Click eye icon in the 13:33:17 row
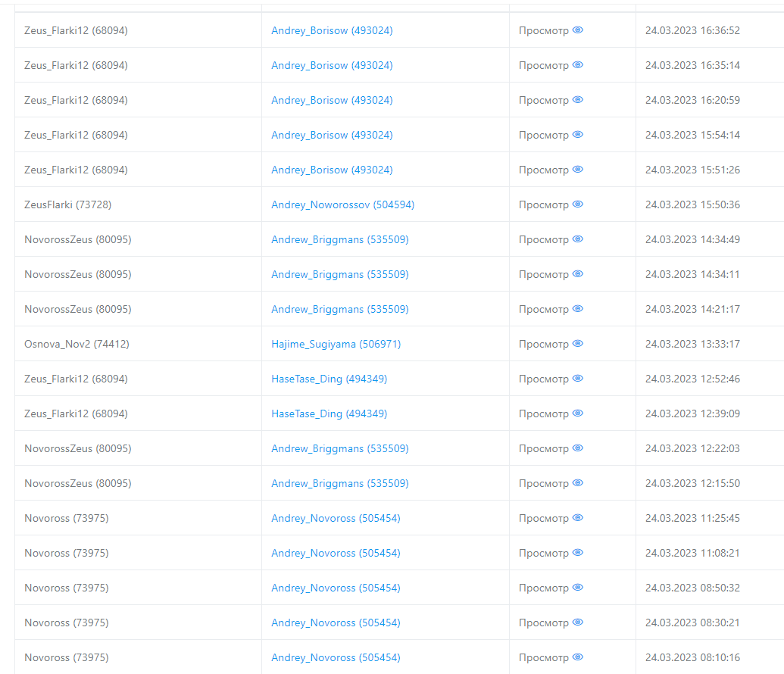Screen dimensions: 784x674 coord(578,344)
